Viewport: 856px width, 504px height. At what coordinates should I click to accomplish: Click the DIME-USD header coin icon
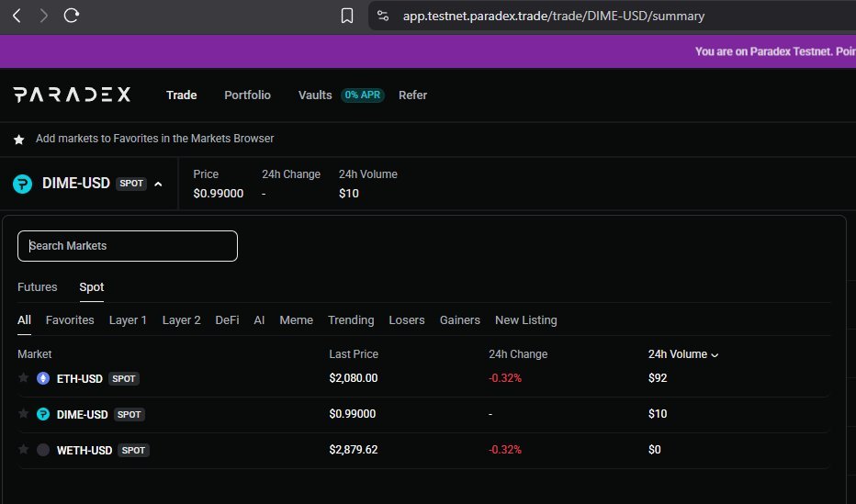coord(22,184)
